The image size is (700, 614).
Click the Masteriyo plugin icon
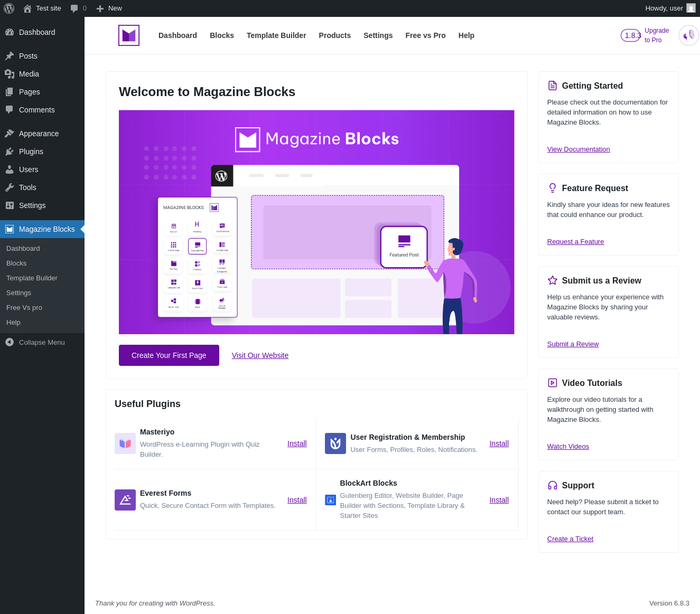pos(125,443)
